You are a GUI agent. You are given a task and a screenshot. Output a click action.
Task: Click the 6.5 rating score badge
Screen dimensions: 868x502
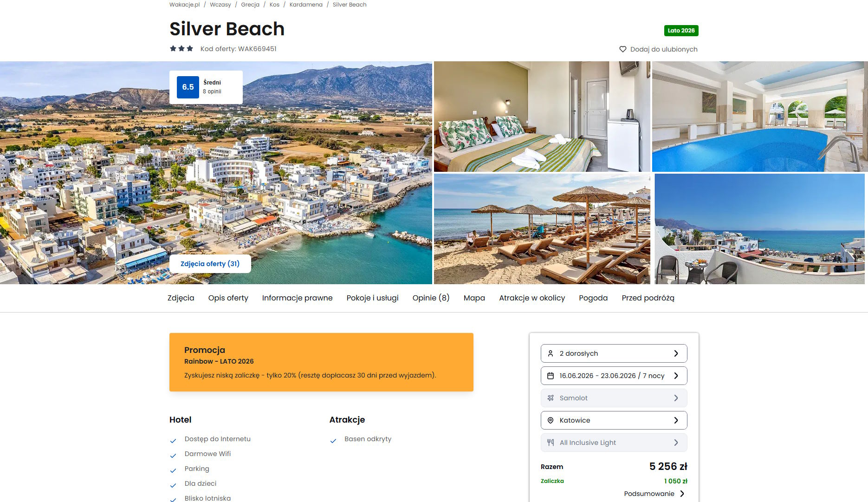point(188,87)
